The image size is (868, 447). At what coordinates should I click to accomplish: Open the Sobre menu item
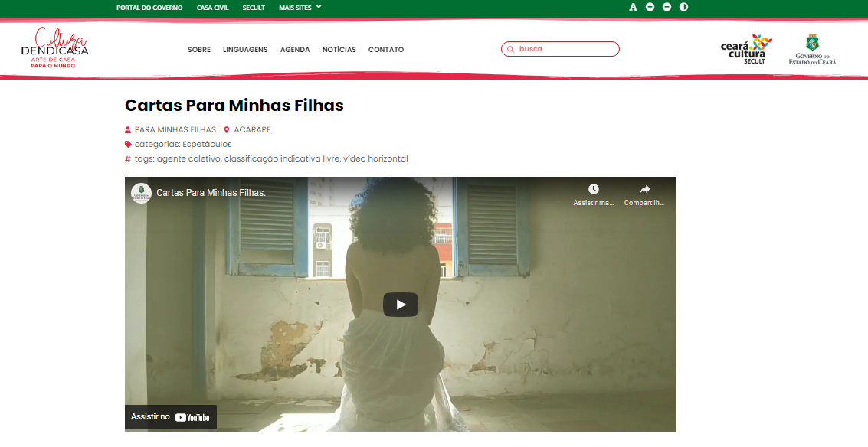tap(199, 50)
